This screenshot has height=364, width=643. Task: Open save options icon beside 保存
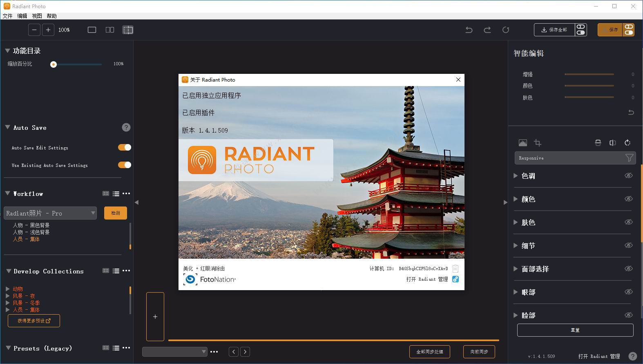click(629, 30)
